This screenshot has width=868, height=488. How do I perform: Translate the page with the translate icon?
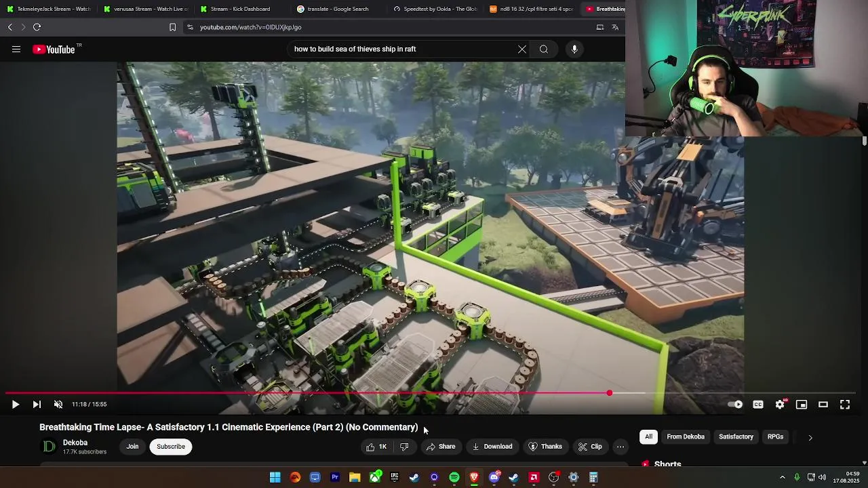pos(615,27)
